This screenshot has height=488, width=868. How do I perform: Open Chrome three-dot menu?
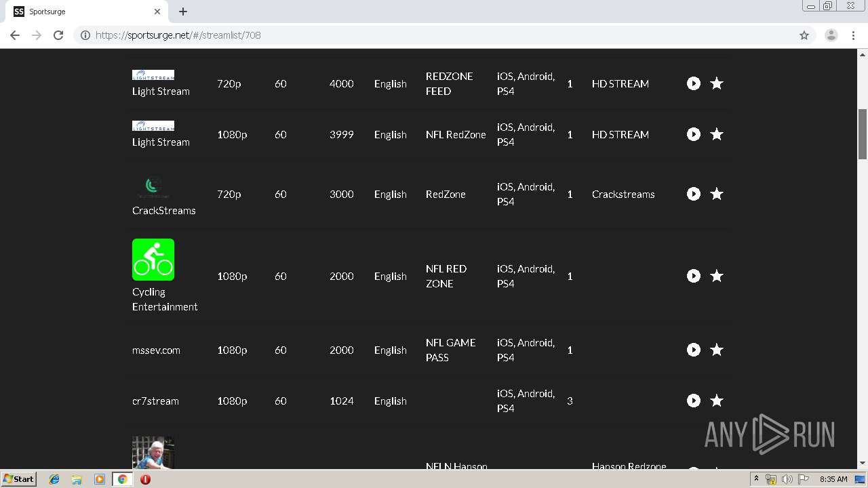(x=854, y=35)
